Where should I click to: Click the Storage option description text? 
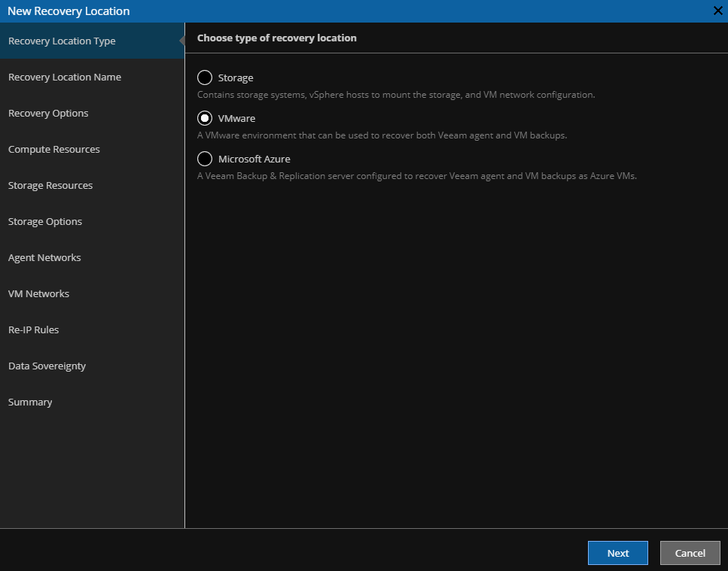pyautogui.click(x=396, y=95)
